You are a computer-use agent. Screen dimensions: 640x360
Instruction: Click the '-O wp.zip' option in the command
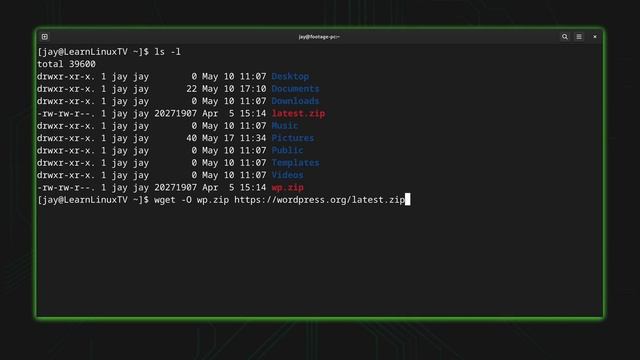point(205,200)
